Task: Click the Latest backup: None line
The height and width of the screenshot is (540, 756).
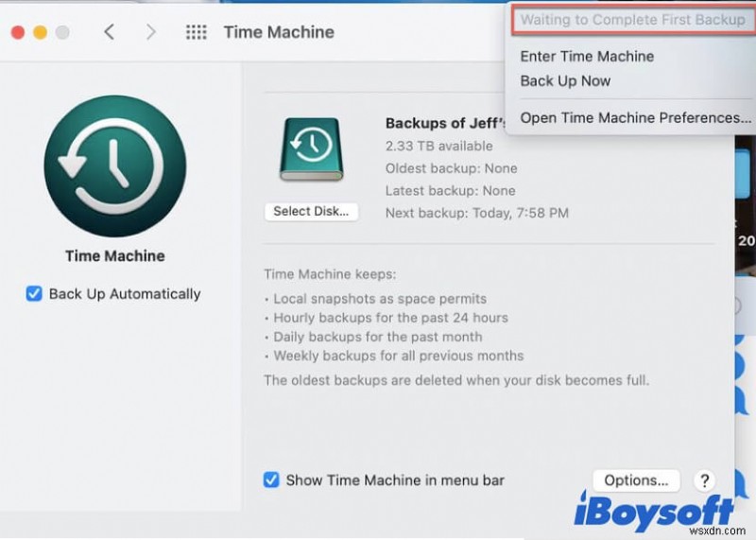Action: [x=450, y=191]
